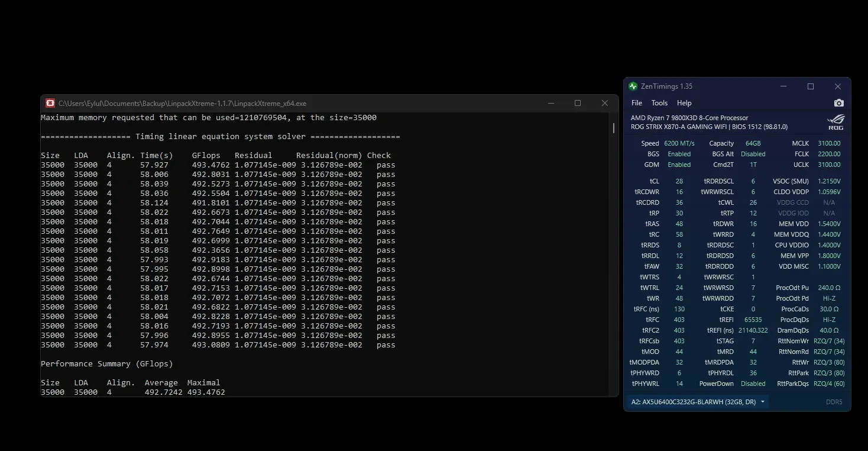
Task: Click the Time(s) value 58.124 in console
Action: (154, 203)
